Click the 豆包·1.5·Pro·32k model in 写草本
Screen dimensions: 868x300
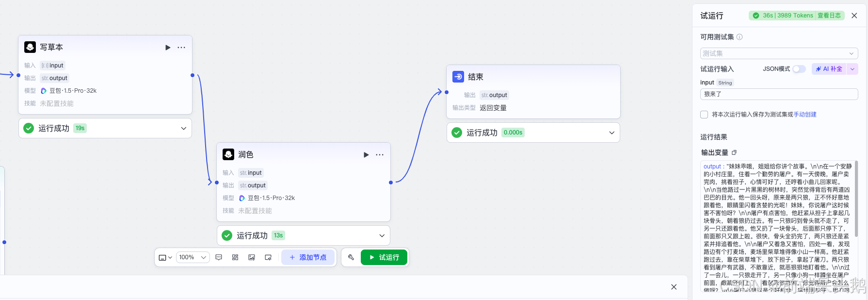(x=73, y=91)
